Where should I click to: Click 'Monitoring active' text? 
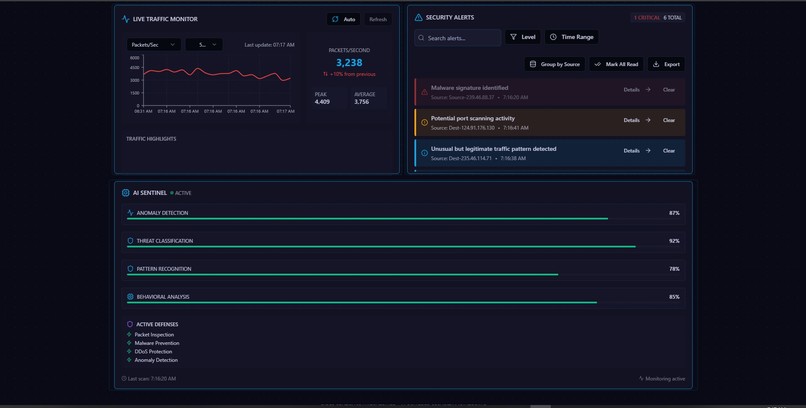coord(665,379)
